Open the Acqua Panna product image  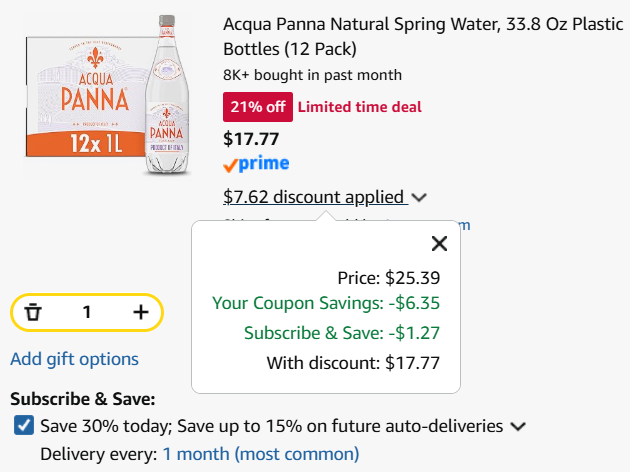pos(107,95)
